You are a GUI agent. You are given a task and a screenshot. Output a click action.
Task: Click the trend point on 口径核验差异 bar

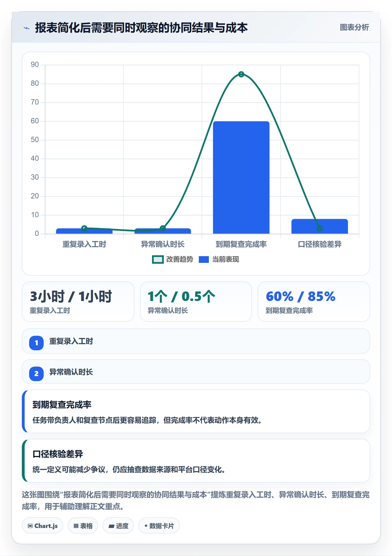(319, 228)
